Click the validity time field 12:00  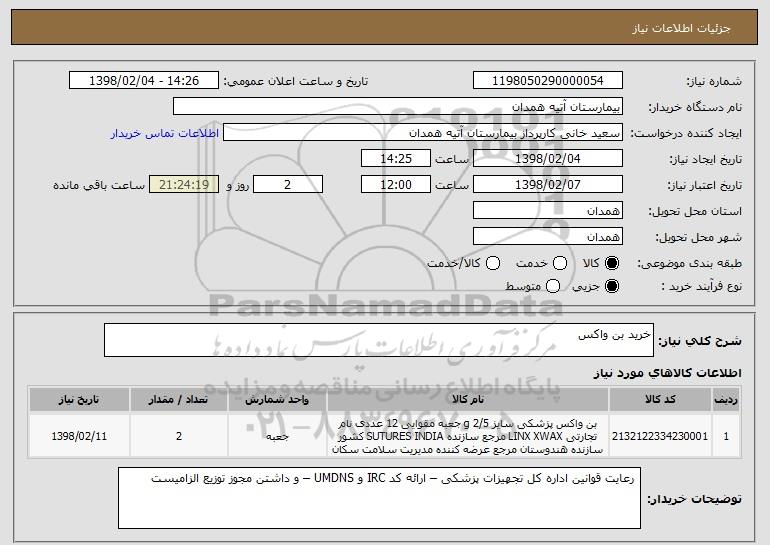point(396,185)
